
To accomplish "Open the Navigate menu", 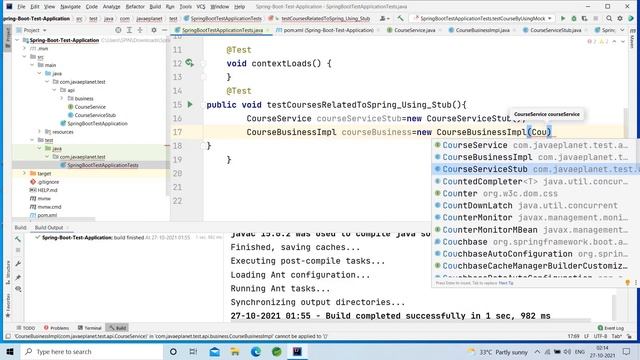I will (70, 7).
